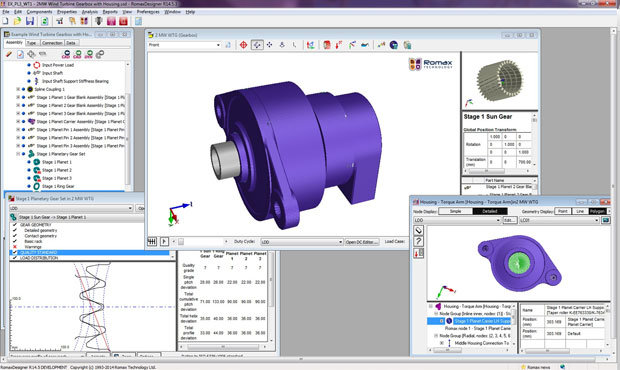The width and height of the screenshot is (620, 370).
Task: Click the pencil edit icon in assembly panel
Action: [9, 54]
